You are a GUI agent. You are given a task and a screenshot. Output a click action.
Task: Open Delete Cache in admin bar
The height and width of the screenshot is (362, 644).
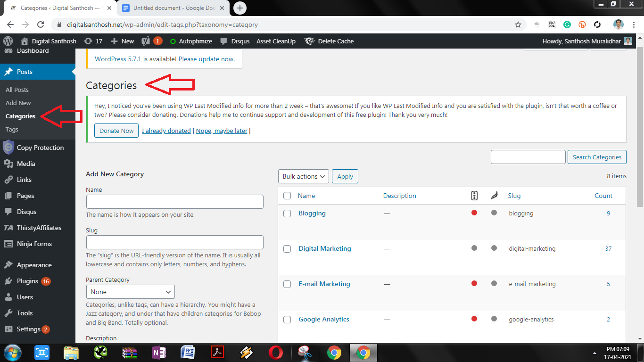330,41
